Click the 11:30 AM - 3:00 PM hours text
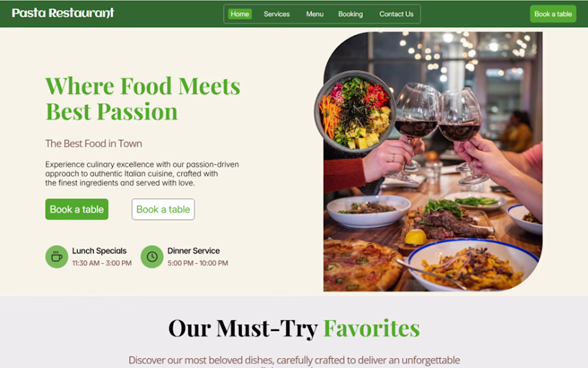 click(102, 263)
